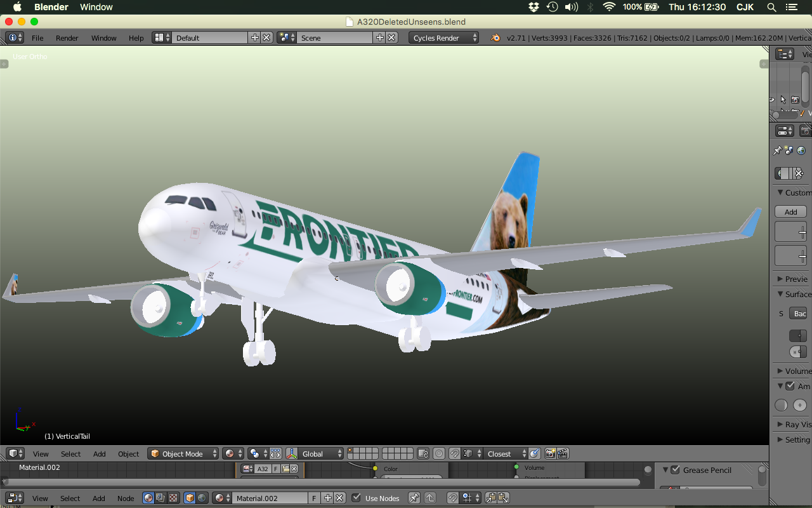Delete the Default screen layout
The image size is (812, 508).
point(267,37)
